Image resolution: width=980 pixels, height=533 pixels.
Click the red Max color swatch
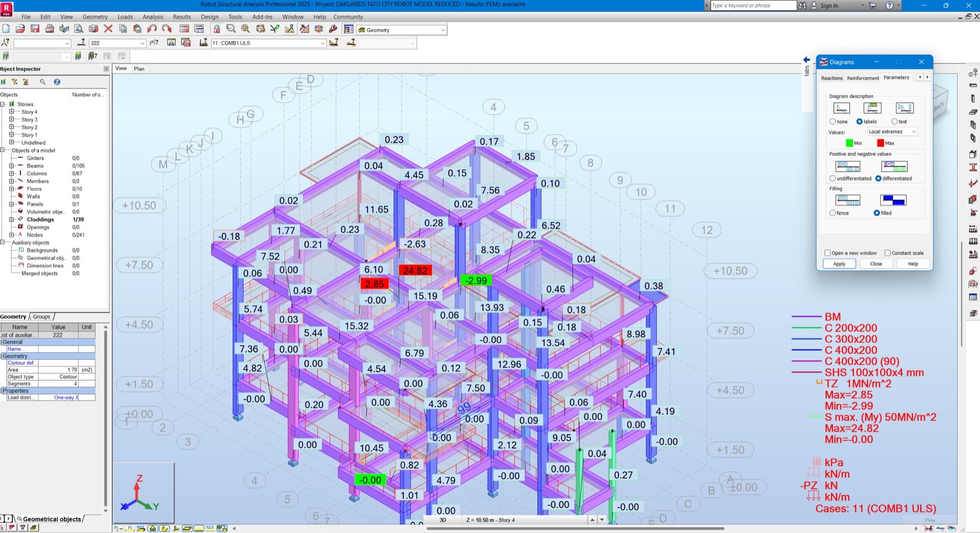(x=880, y=143)
